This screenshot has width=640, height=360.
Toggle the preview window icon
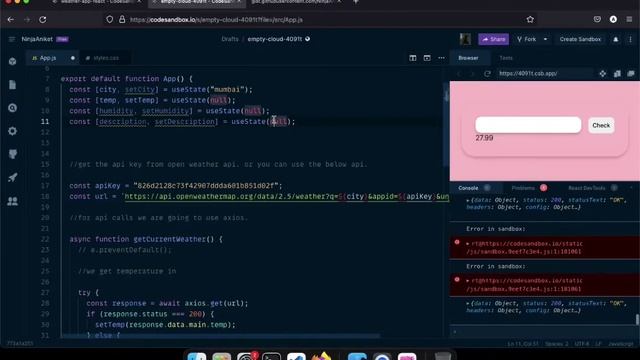[x=427, y=58]
